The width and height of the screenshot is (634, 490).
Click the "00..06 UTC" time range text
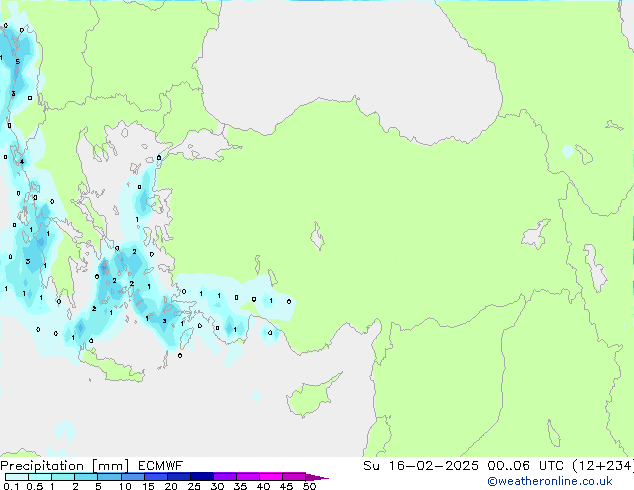point(525,466)
